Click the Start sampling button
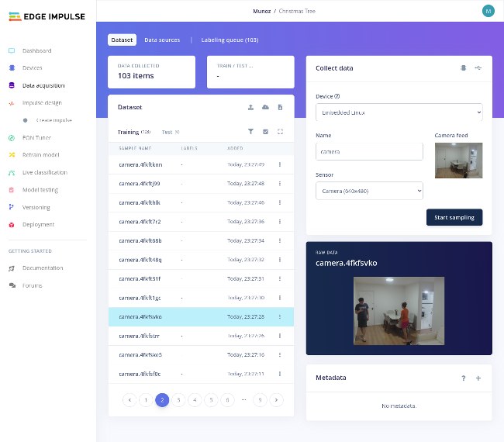Screen dimensions: 504x442 point(454,217)
